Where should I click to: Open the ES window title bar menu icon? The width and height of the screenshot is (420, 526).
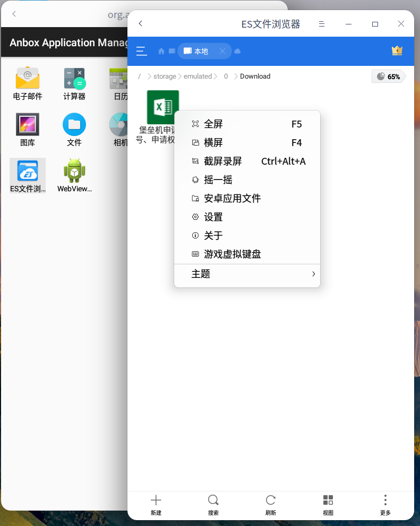321,24
